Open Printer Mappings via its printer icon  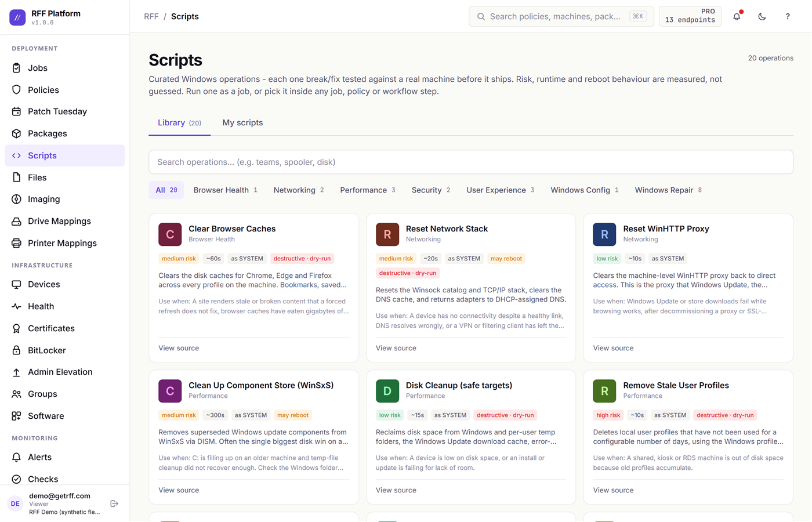(16, 243)
